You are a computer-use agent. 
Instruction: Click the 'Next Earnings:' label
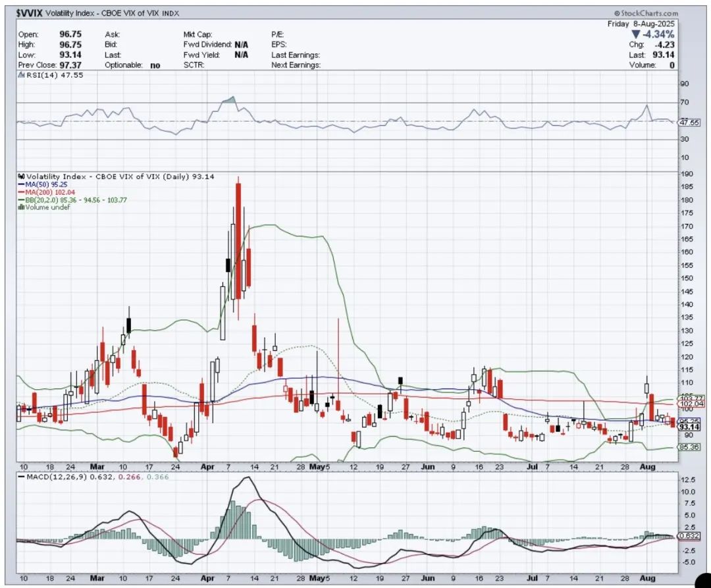point(296,65)
